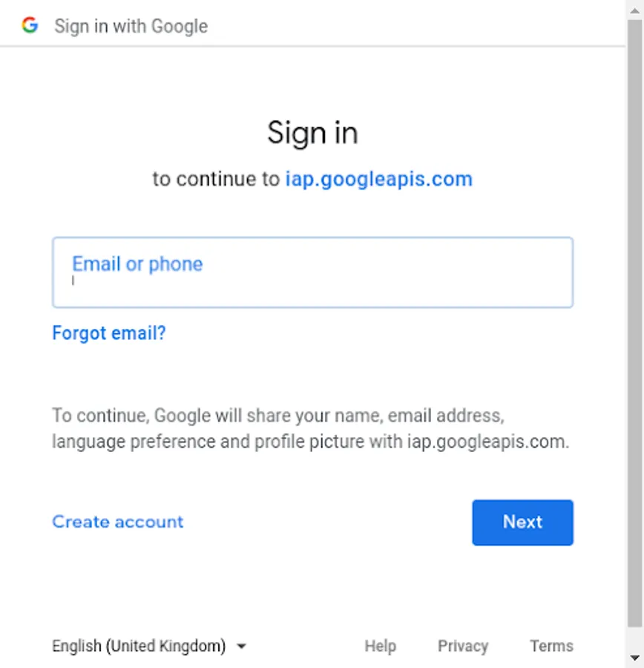Open the Forgot email? link
This screenshot has height=668, width=644.
click(x=108, y=333)
